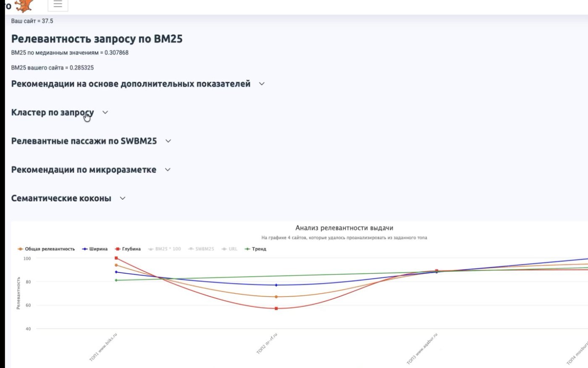
Task: Click the 'Анализ релевантности выдачи' chart title
Action: [x=344, y=228]
